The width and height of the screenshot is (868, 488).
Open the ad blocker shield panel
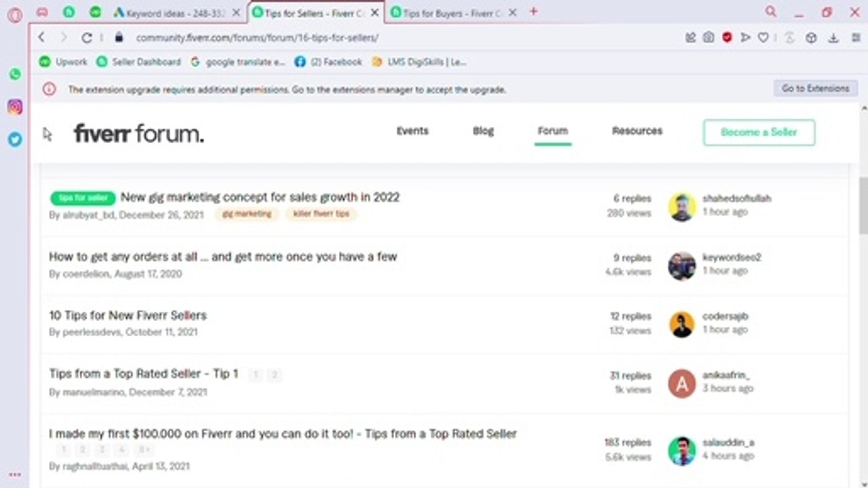click(727, 38)
